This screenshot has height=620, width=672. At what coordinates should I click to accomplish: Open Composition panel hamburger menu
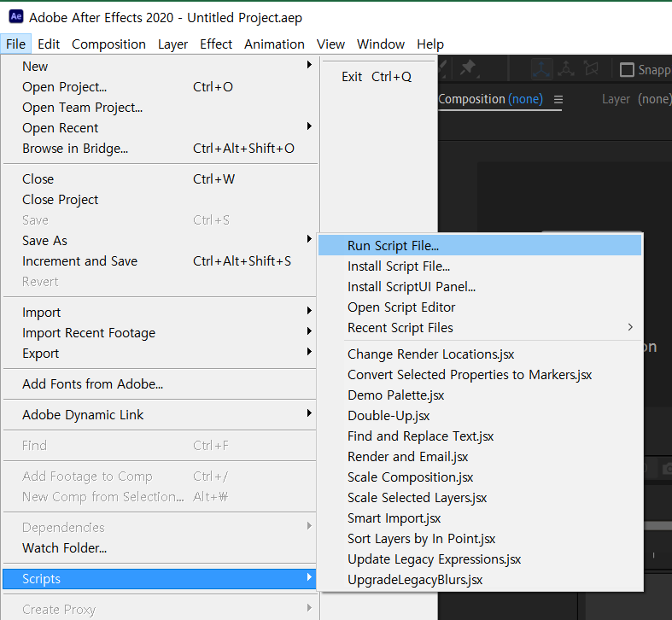[x=558, y=99]
